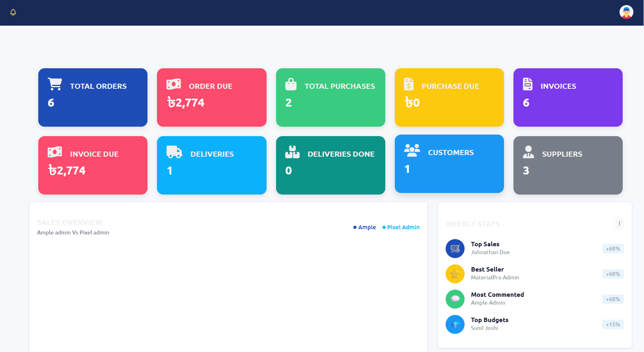Select the Top Sales title text
Viewport: 644px width, 352px height.
(x=485, y=244)
